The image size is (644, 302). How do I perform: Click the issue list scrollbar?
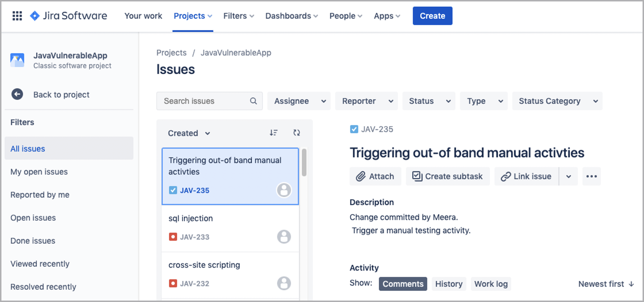[x=304, y=163]
